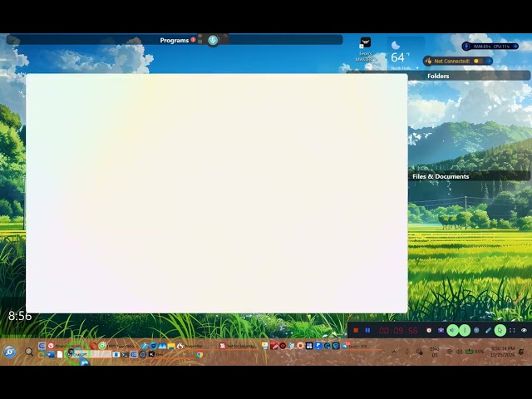Open the Folders fence header

(438, 76)
